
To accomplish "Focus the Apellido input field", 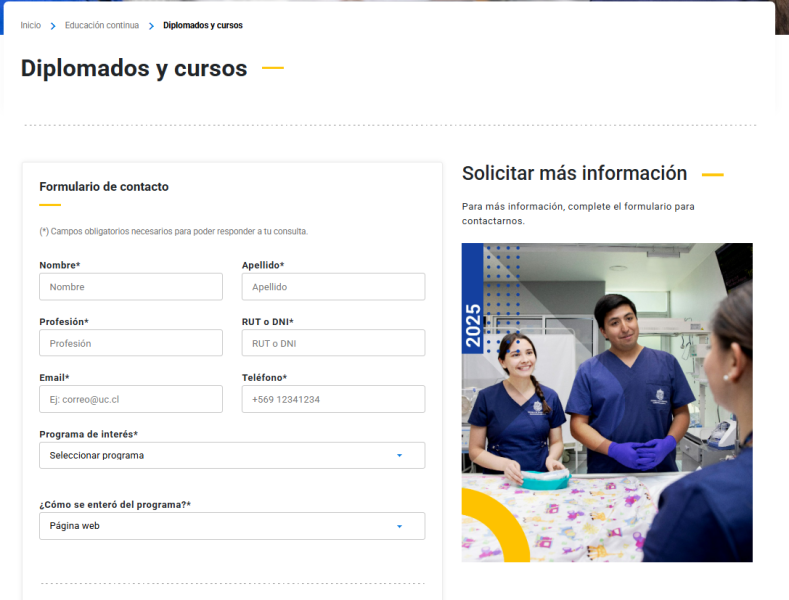I will [333, 287].
